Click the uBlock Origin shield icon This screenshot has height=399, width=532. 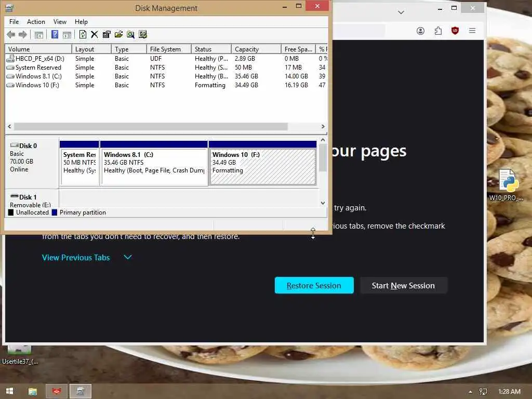pos(455,31)
